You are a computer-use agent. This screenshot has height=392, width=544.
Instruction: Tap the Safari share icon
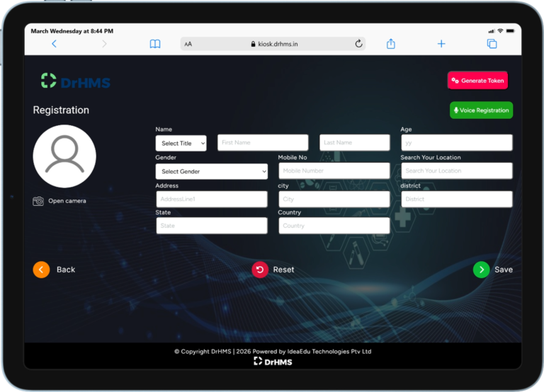[x=391, y=44]
